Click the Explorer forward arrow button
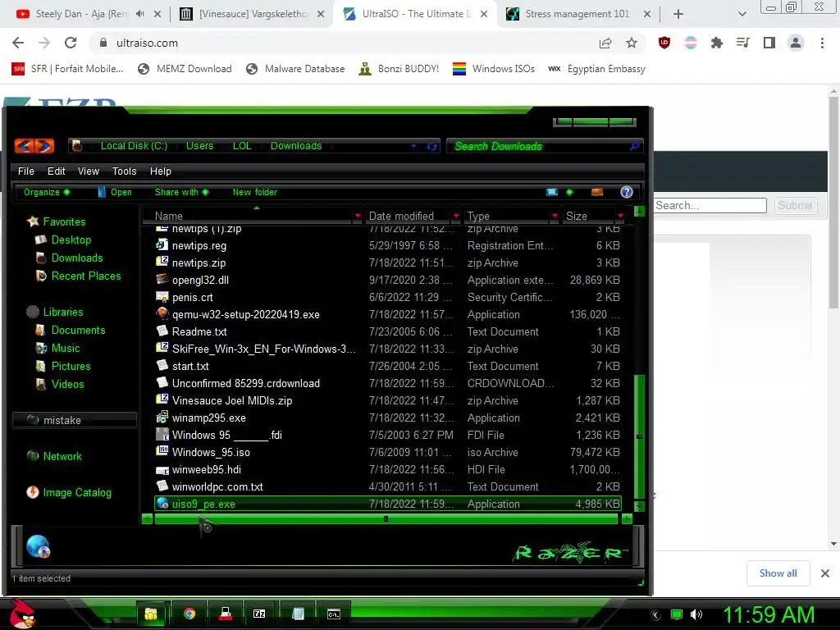840x630 pixels. pos(44,146)
